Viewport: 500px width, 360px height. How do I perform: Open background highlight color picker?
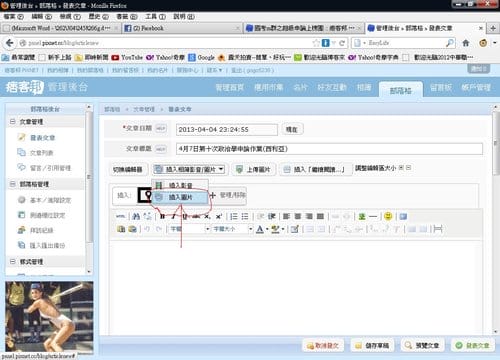click(283, 229)
